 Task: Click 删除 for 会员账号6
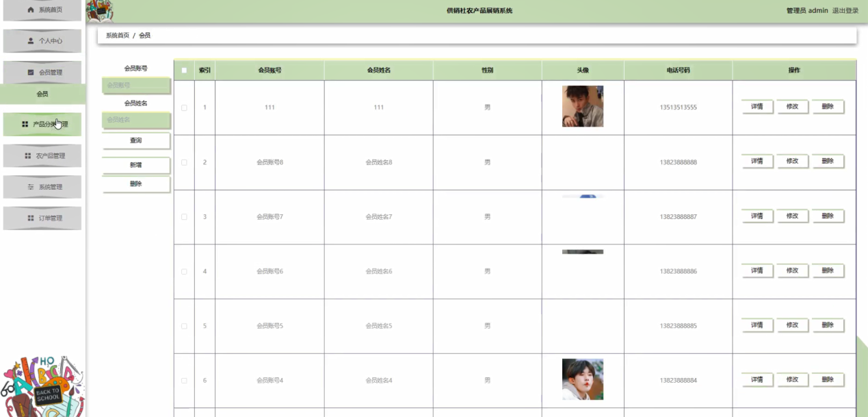pos(828,270)
